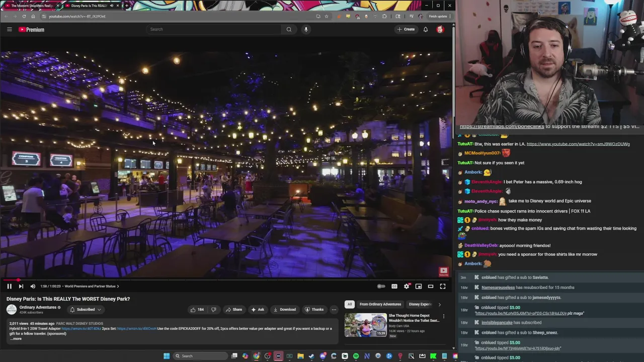Open options for Home Depot video
Viewport: 644px width, 362px height.
pos(443,316)
